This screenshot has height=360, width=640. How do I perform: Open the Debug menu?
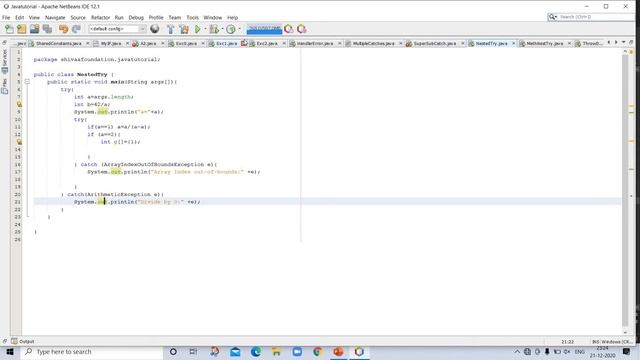[136, 18]
